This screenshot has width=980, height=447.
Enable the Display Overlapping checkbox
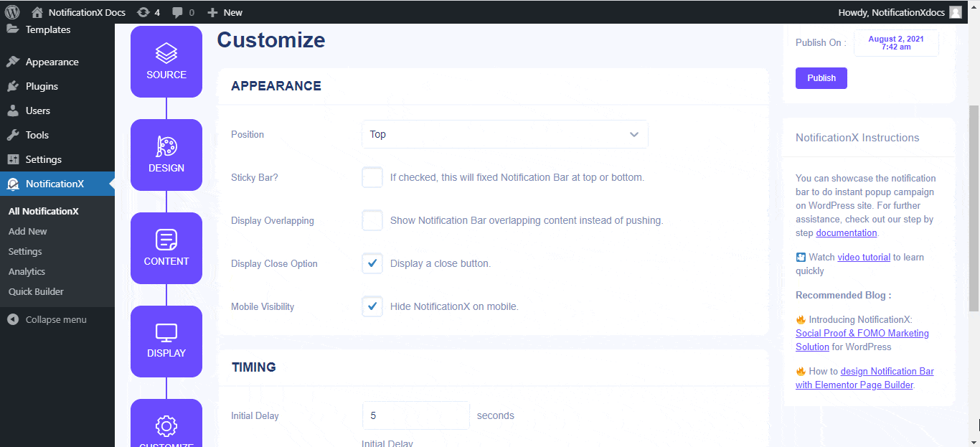(x=372, y=220)
